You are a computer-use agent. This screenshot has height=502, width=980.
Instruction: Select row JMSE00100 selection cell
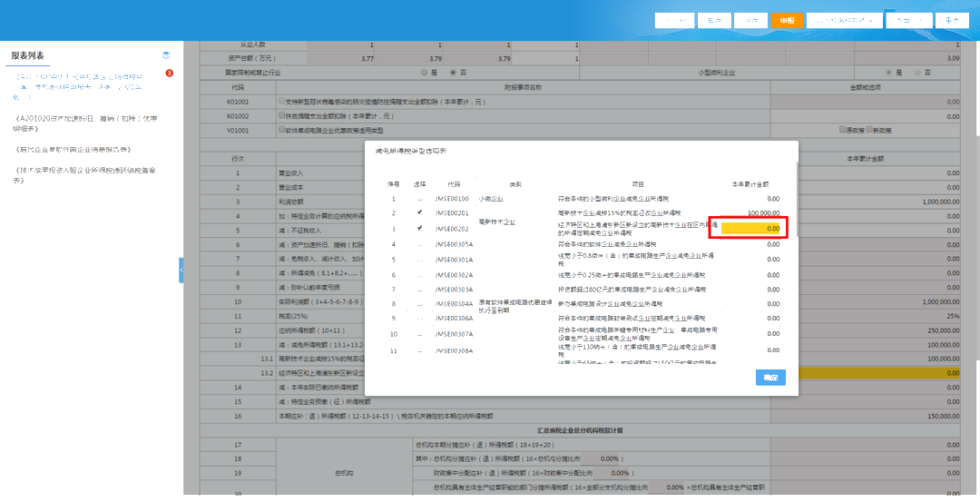coord(419,198)
